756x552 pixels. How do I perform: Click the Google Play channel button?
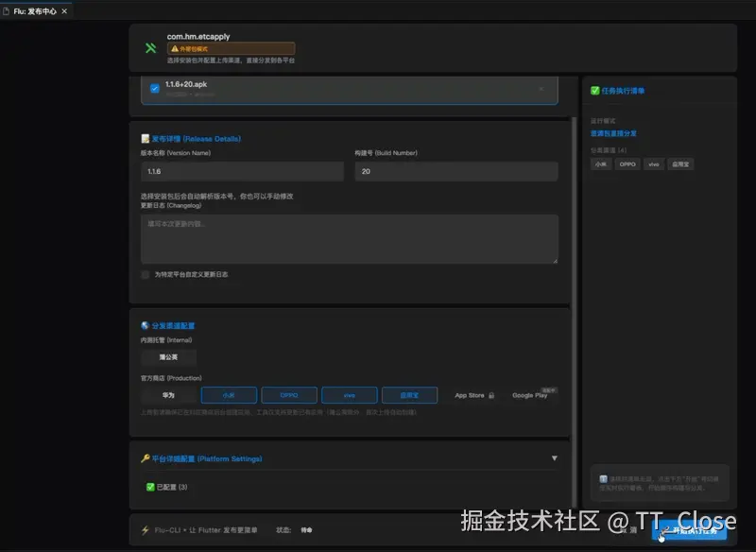click(530, 395)
